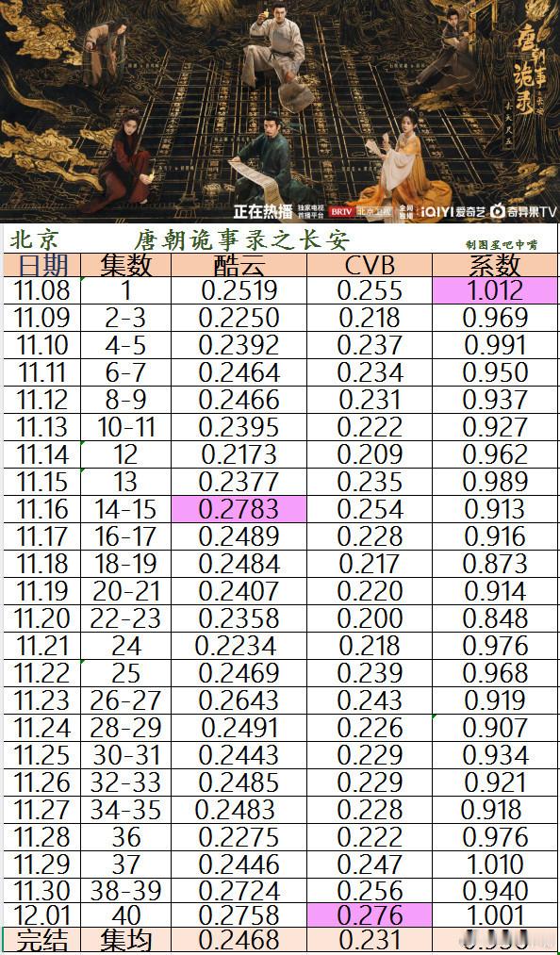Screen dimensions: 560x955
Task: Click episode cell 6-7
Action: coord(126,372)
